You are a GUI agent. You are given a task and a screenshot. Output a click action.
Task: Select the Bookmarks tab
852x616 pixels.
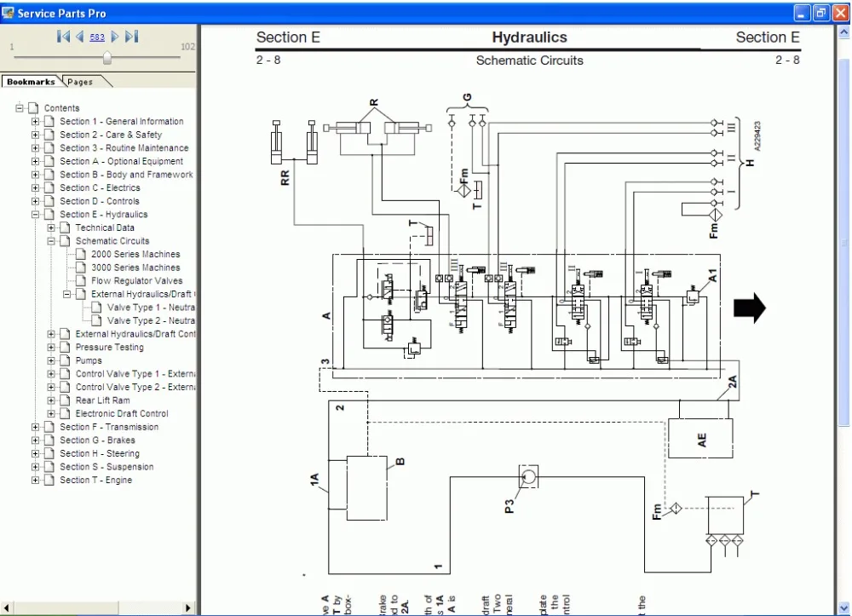(x=31, y=82)
